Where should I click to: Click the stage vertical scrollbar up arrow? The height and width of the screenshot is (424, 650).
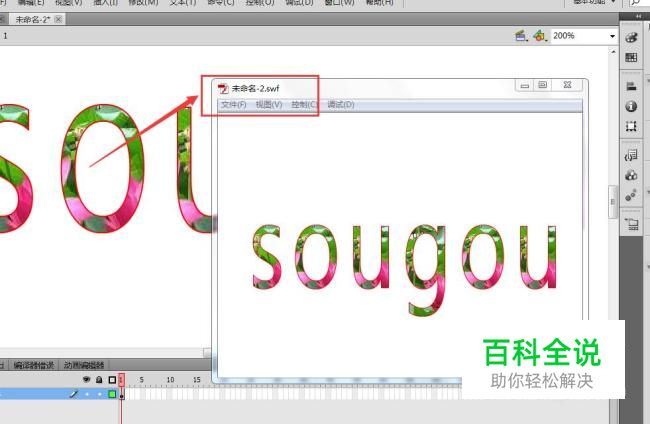coord(614,52)
